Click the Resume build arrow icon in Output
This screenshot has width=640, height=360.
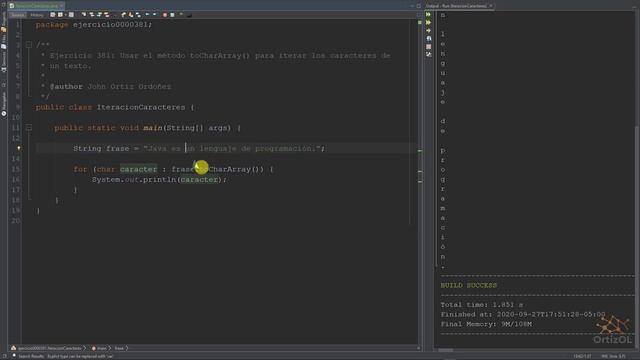coord(428,30)
